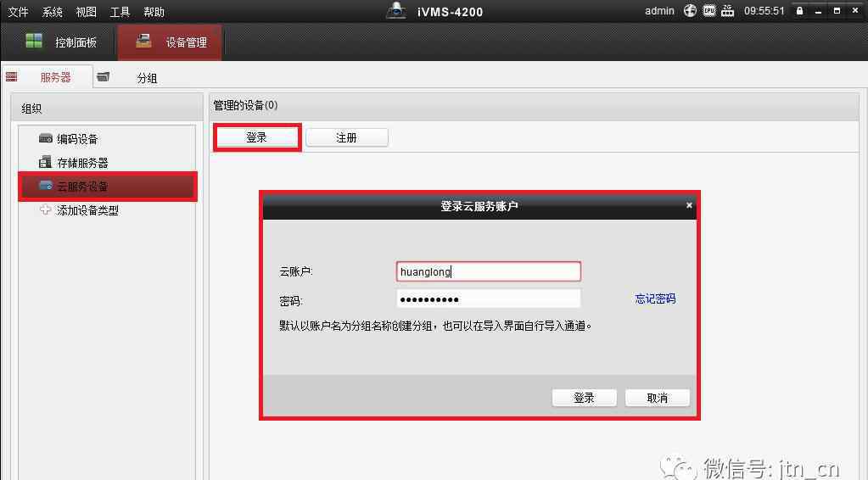Open the 文件 menu
Screen dimensions: 868x480
pyautogui.click(x=18, y=12)
